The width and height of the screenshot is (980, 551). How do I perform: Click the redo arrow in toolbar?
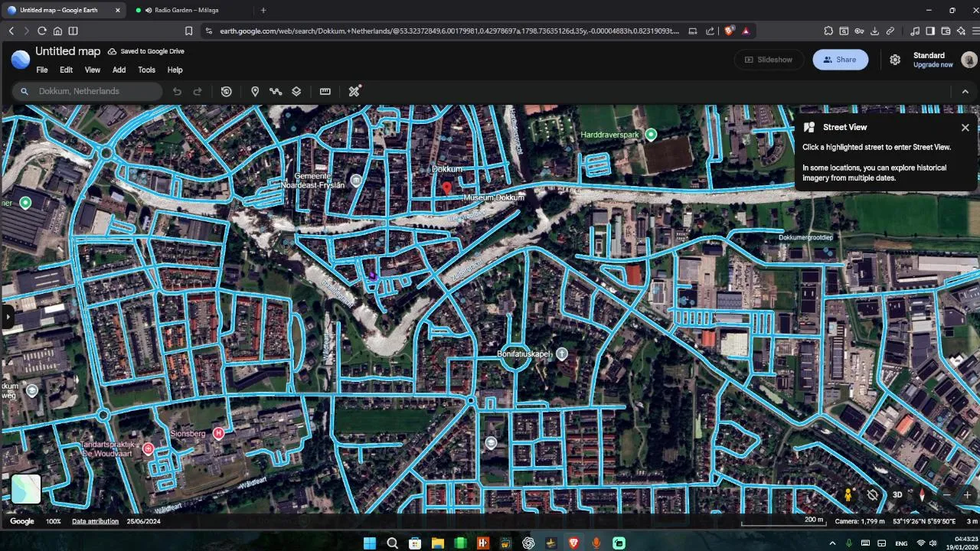[x=198, y=91]
